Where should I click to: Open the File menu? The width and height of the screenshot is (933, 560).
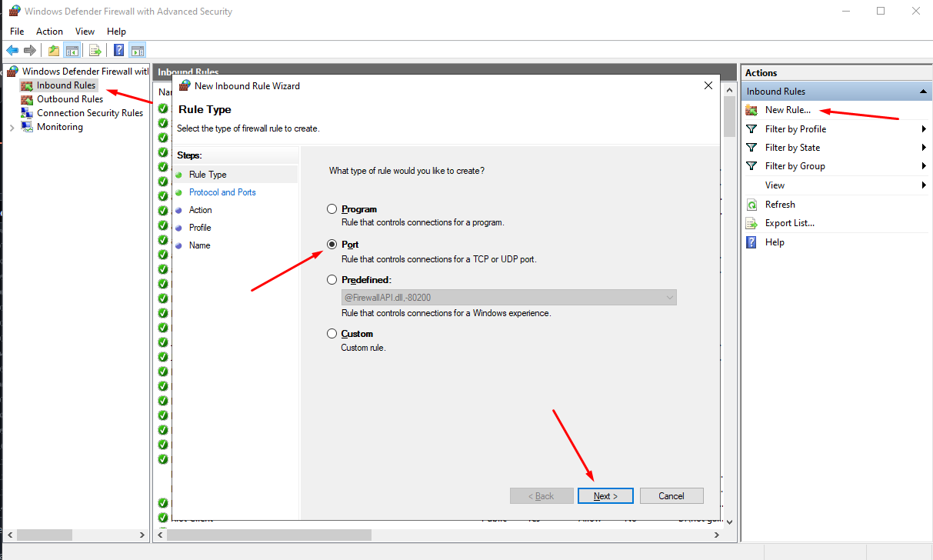(x=17, y=32)
